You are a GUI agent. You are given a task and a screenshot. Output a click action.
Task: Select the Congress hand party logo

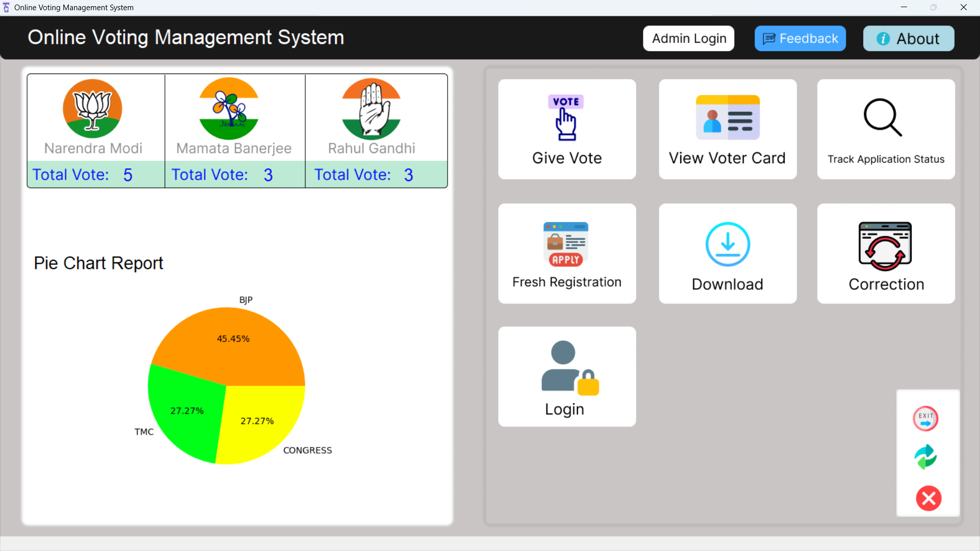click(x=371, y=109)
